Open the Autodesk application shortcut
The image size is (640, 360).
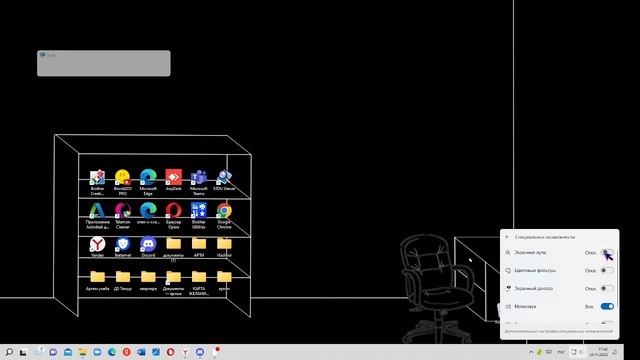(x=98, y=216)
